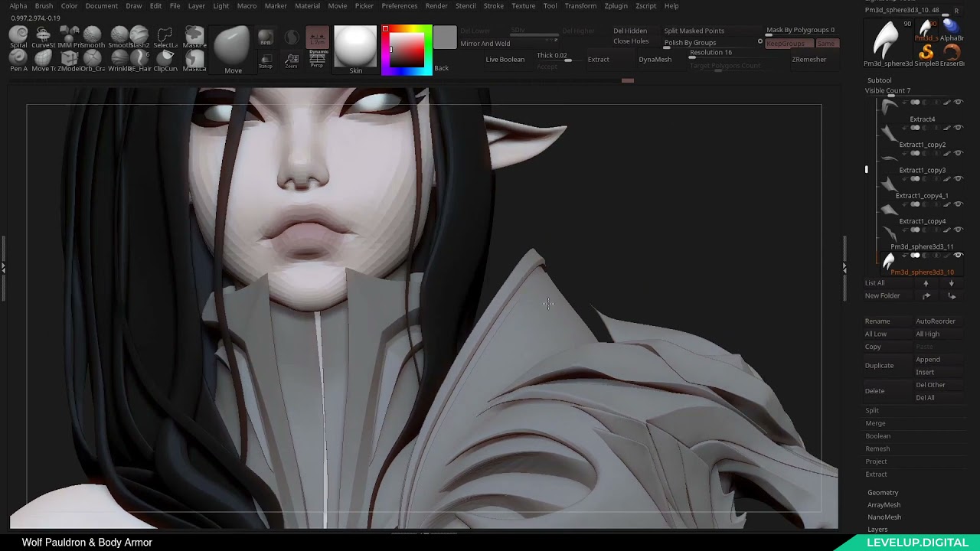Select the Smooth brush next to IMM
The height and width of the screenshot is (551, 980).
pos(93,36)
